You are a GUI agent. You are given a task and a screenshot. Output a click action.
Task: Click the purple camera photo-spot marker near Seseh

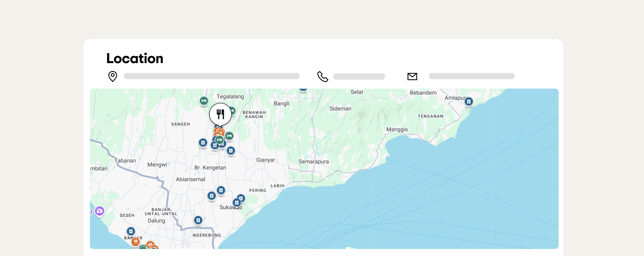(x=100, y=211)
